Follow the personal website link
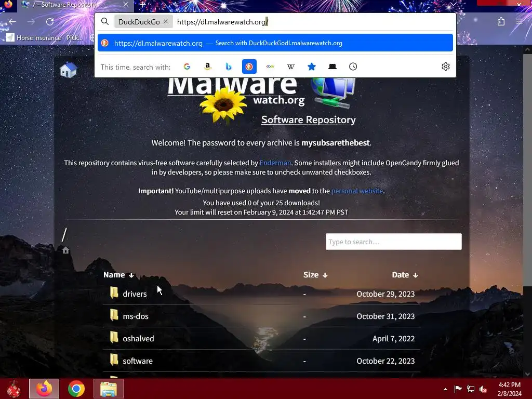The width and height of the screenshot is (532, 399). [357, 191]
